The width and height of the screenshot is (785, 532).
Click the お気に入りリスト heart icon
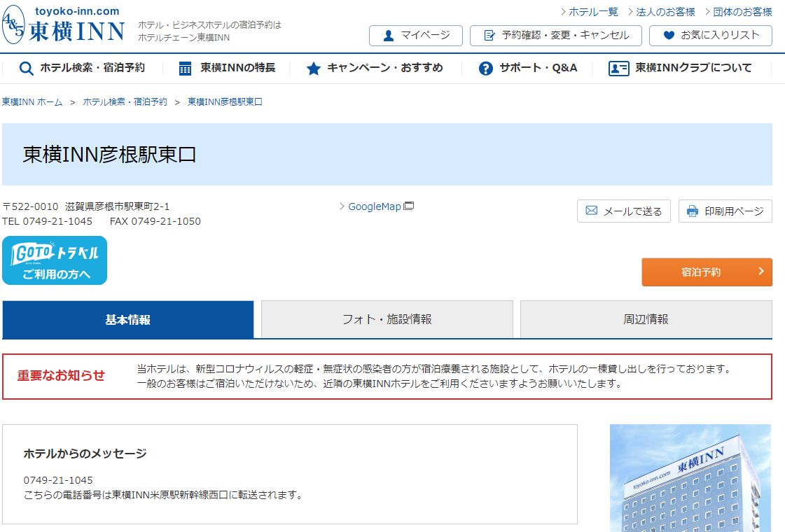669,35
